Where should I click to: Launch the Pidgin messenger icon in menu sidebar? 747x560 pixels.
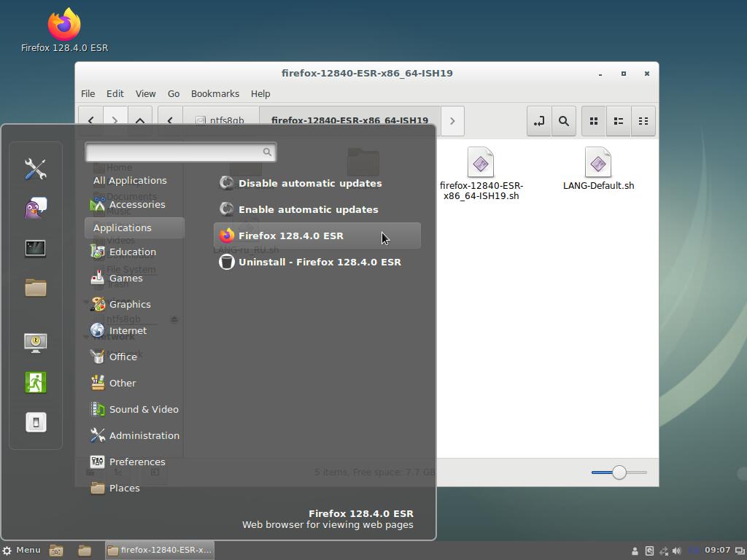36,208
